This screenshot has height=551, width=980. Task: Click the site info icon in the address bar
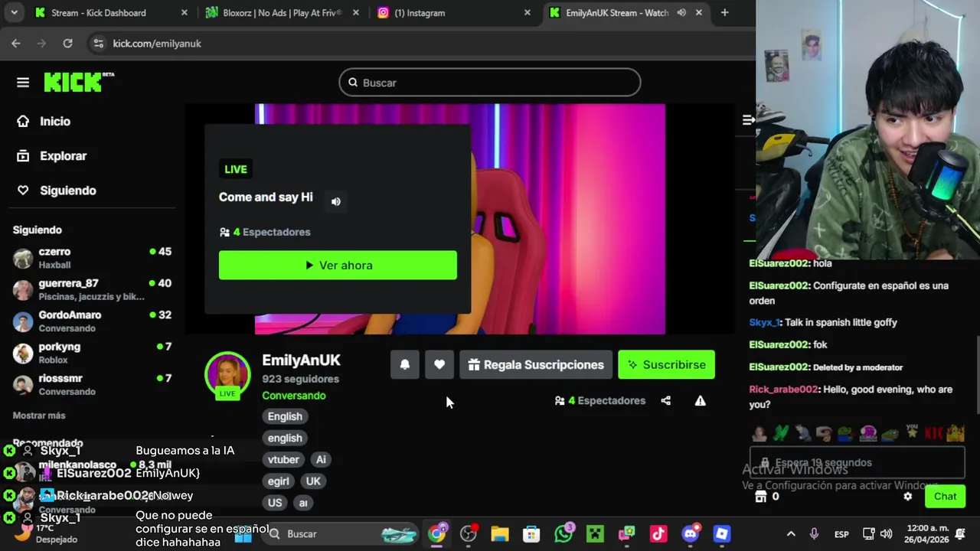(98, 44)
